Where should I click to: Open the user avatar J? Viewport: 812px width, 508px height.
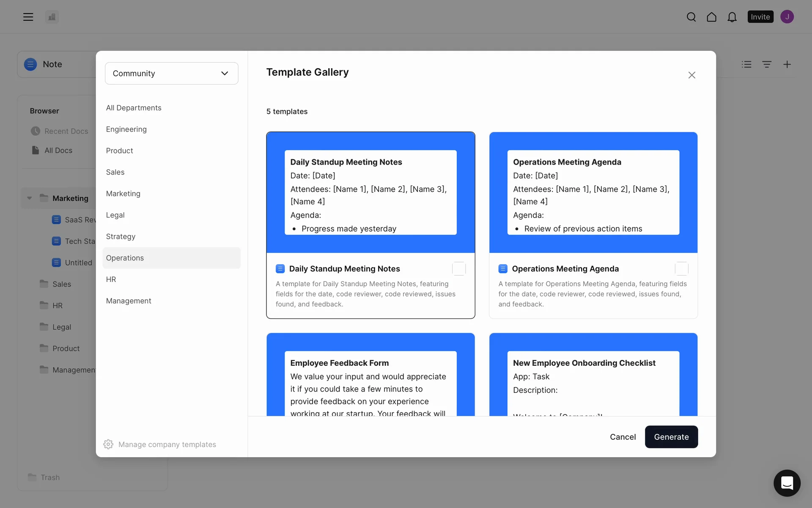787,17
